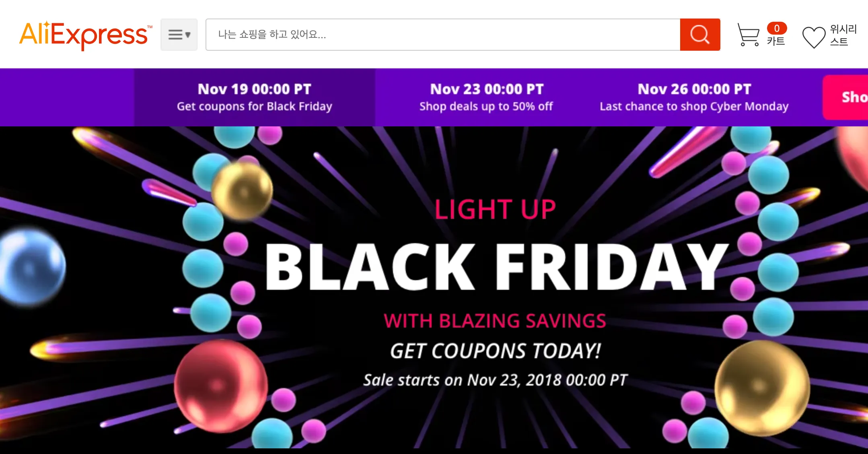Open the shopping cart icon
This screenshot has height=454, width=868.
pyautogui.click(x=749, y=35)
